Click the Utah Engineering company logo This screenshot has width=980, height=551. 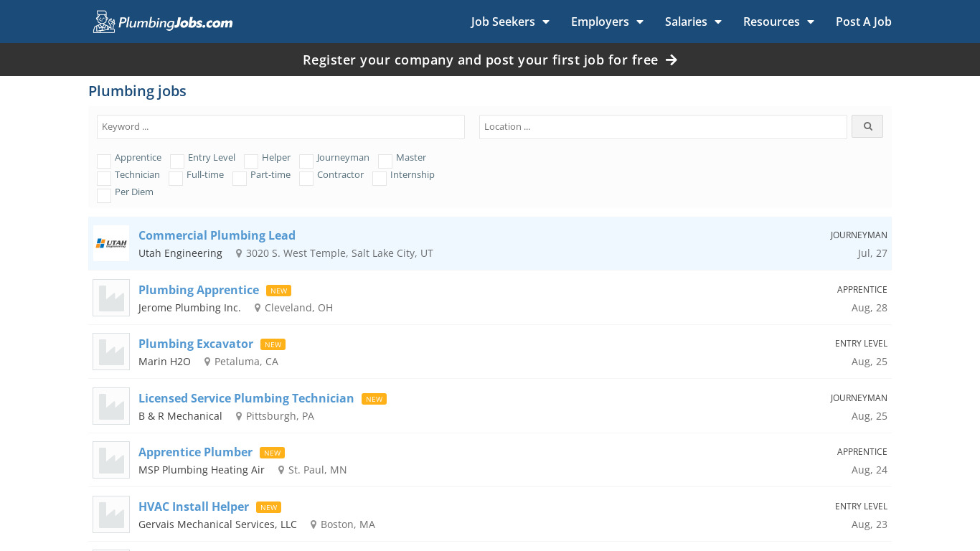[x=111, y=243]
